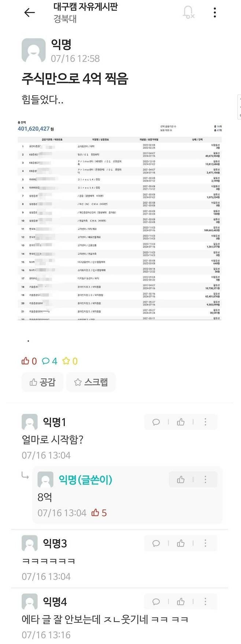Tap the star icon next to comment count
The image size is (241, 644).
(68, 361)
